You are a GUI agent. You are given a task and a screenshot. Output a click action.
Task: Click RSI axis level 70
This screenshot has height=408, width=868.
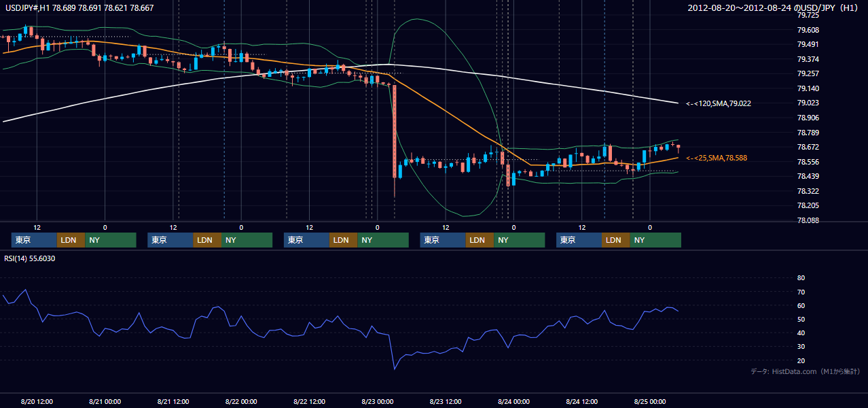[801, 292]
